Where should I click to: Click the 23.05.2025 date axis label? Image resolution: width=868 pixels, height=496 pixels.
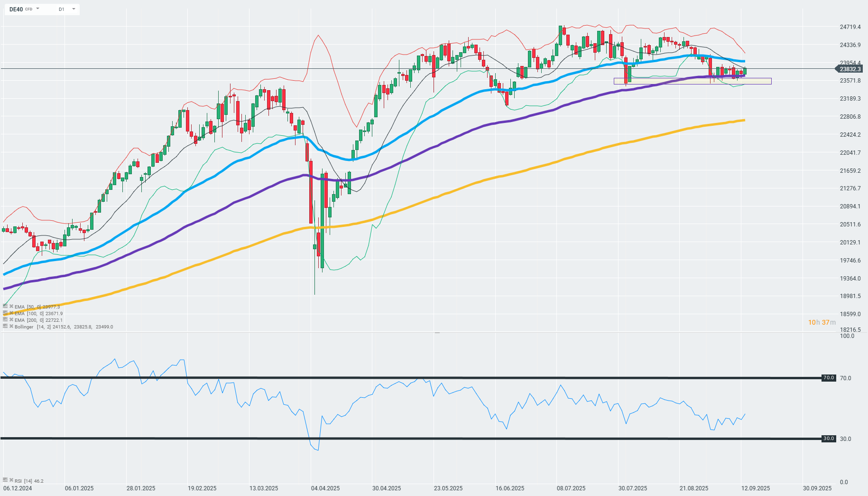tap(448, 488)
